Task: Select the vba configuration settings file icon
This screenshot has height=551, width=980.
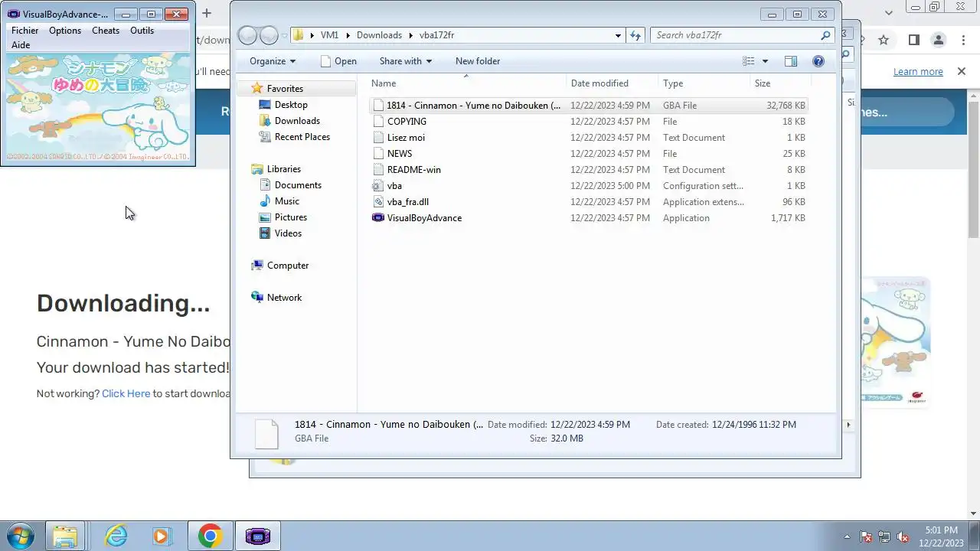Action: [x=377, y=186]
